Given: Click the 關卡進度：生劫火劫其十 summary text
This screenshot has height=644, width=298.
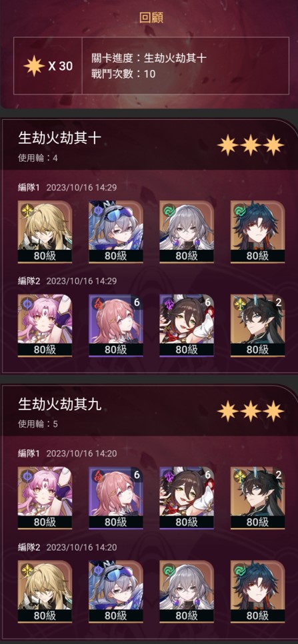Looking at the screenshot, I should tap(149, 59).
